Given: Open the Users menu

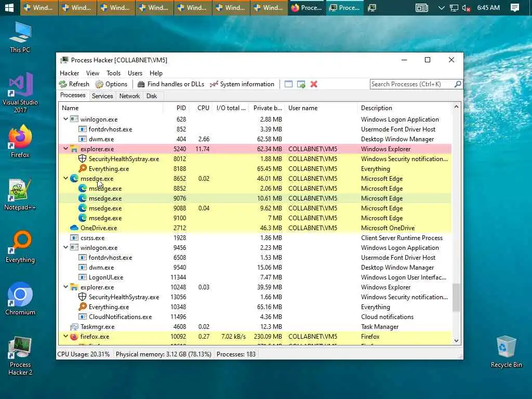Looking at the screenshot, I should point(135,73).
